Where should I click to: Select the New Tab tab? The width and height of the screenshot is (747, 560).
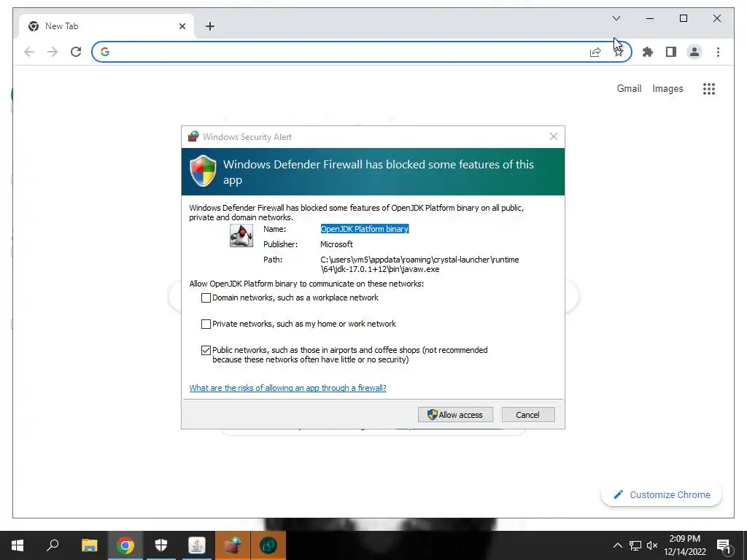(x=107, y=26)
